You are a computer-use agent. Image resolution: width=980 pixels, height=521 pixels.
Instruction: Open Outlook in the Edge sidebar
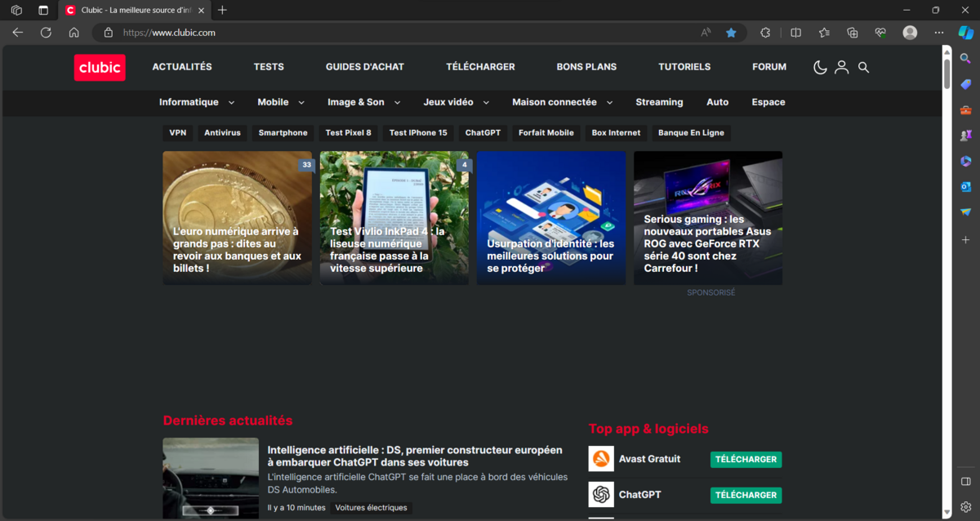coord(965,188)
